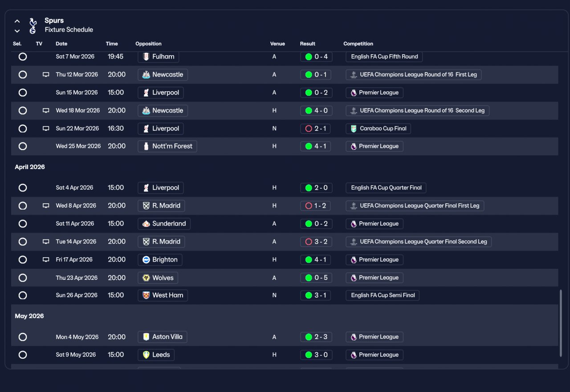Click the Fulham club crest
This screenshot has width=570, height=392.
pos(146,57)
